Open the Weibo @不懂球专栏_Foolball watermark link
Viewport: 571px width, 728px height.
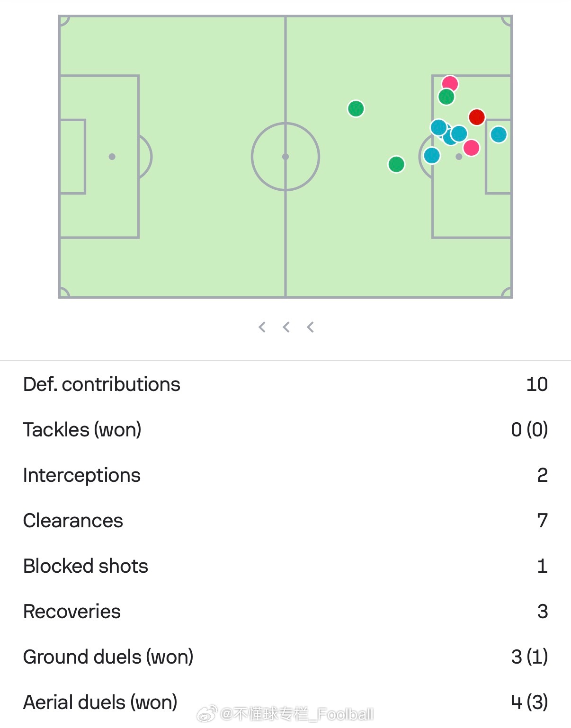click(x=285, y=714)
